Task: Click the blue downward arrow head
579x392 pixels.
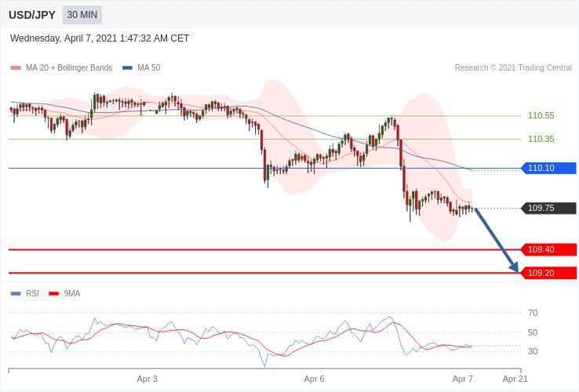Action: (x=514, y=267)
